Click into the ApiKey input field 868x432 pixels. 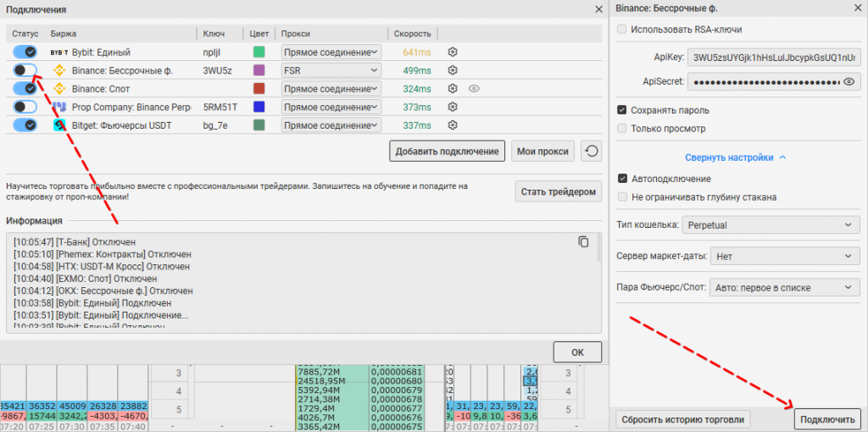(x=773, y=58)
